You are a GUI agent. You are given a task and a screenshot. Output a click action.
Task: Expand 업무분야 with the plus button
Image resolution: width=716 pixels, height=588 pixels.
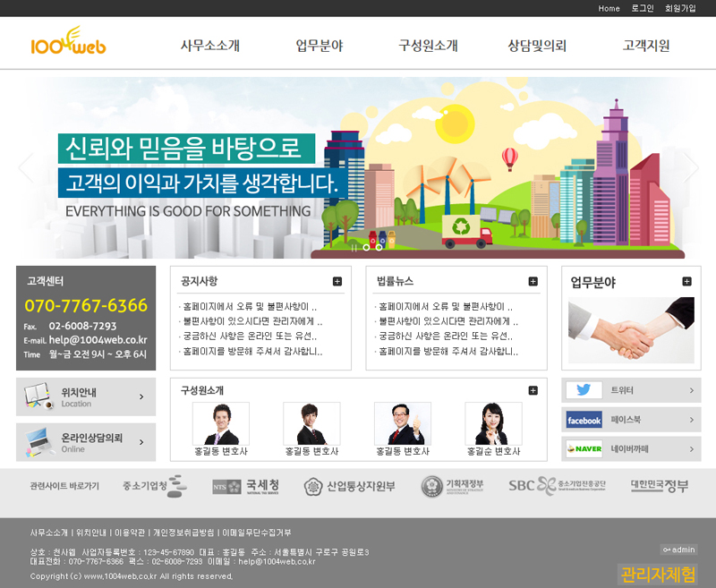[x=686, y=281]
